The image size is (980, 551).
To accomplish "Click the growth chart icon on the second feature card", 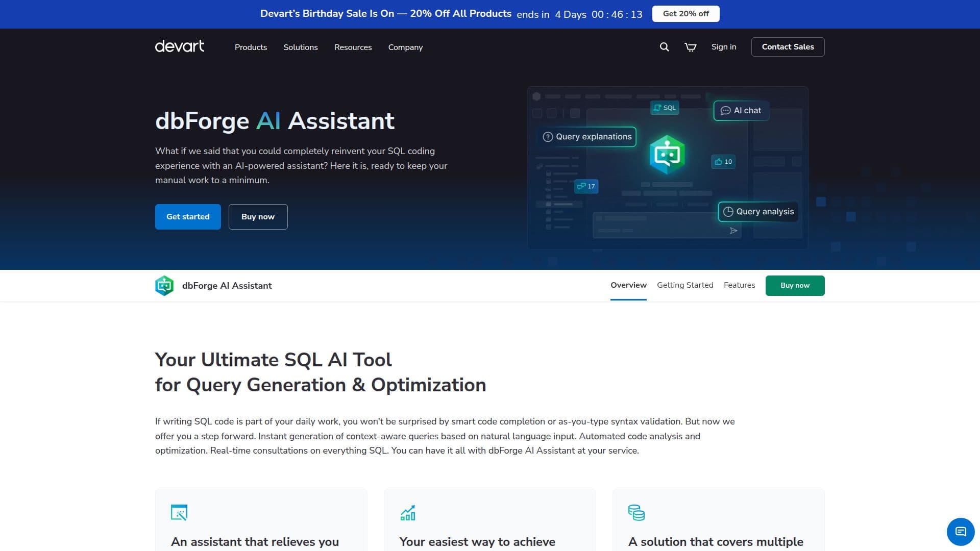I will pos(408,512).
